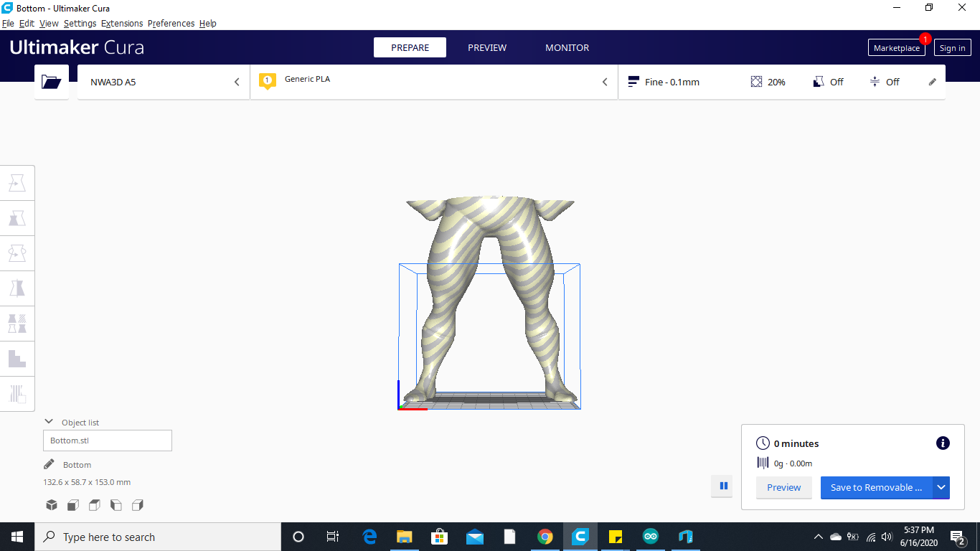Activate the Rotate tool
The height and width of the screenshot is (551, 980).
[17, 253]
